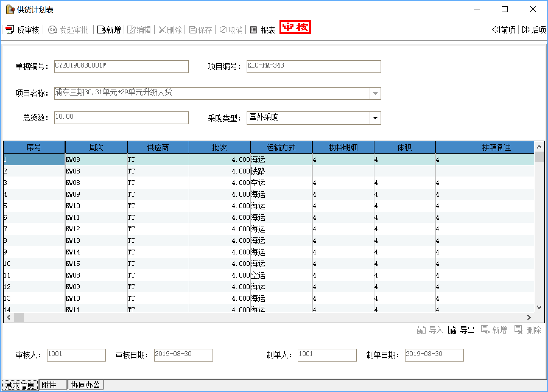The width and height of the screenshot is (548, 392).
Task: Switch to the 附件 tab
Action: click(52, 385)
